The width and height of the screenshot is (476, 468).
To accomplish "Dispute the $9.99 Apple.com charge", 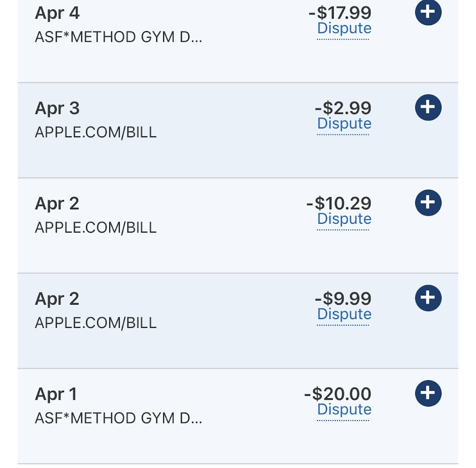I will [x=344, y=314].
